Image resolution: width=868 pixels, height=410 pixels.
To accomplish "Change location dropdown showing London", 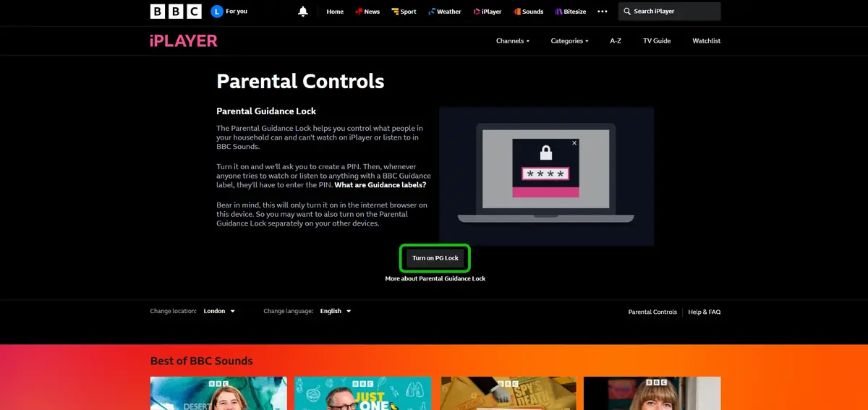I will (x=219, y=311).
